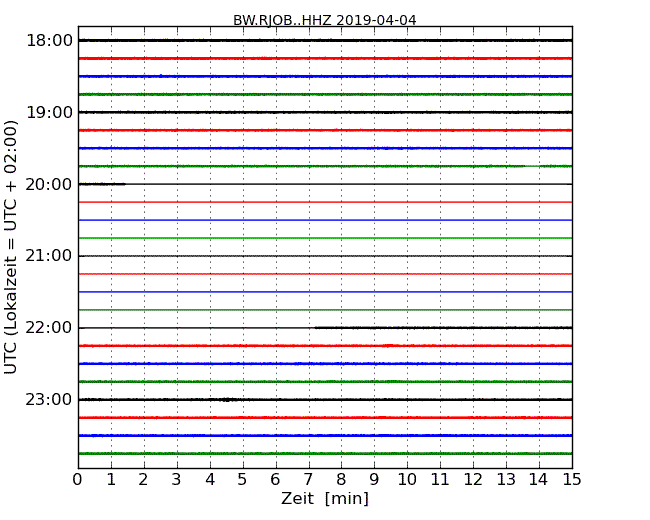Click the plot title BW.RJOB..HHZ 2019-04-04
This screenshot has width=650, height=520.
(325, 20)
